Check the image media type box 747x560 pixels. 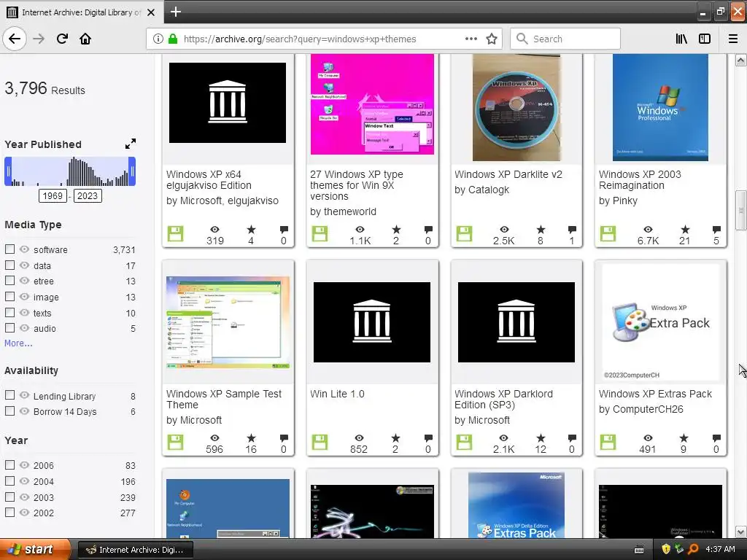9,296
